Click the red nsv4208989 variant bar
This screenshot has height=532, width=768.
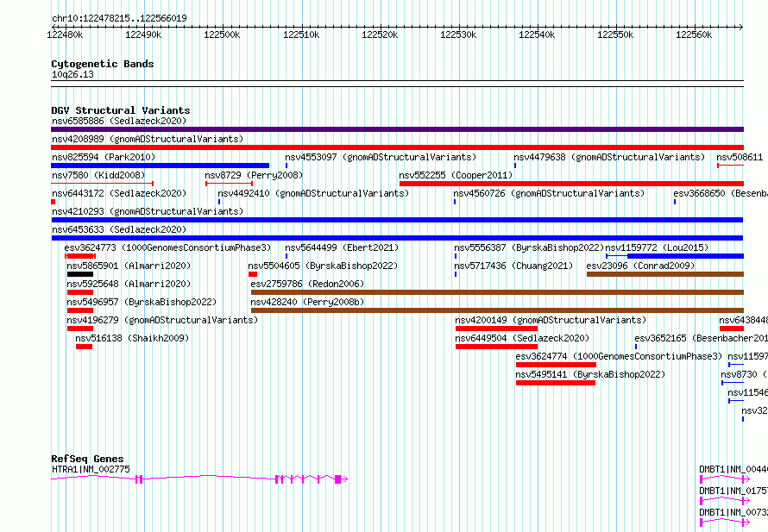click(397, 147)
